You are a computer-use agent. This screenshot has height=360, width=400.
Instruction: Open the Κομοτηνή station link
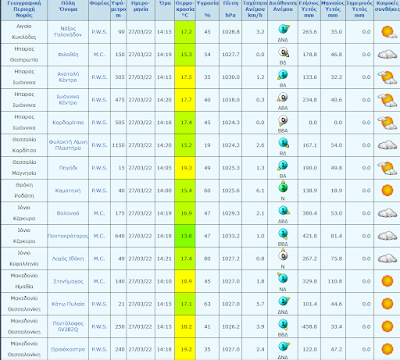[x=68, y=190]
